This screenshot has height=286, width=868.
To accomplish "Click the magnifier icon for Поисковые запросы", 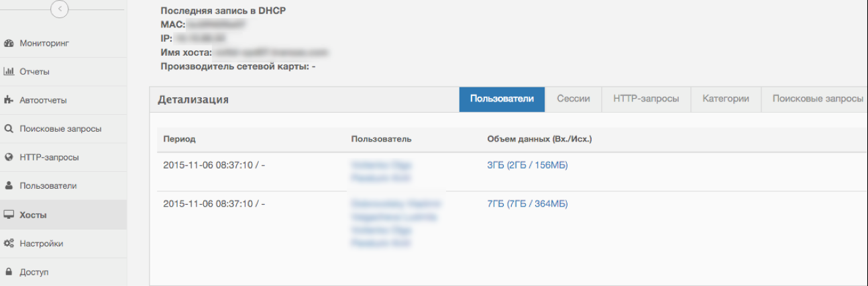I will pyautogui.click(x=9, y=129).
